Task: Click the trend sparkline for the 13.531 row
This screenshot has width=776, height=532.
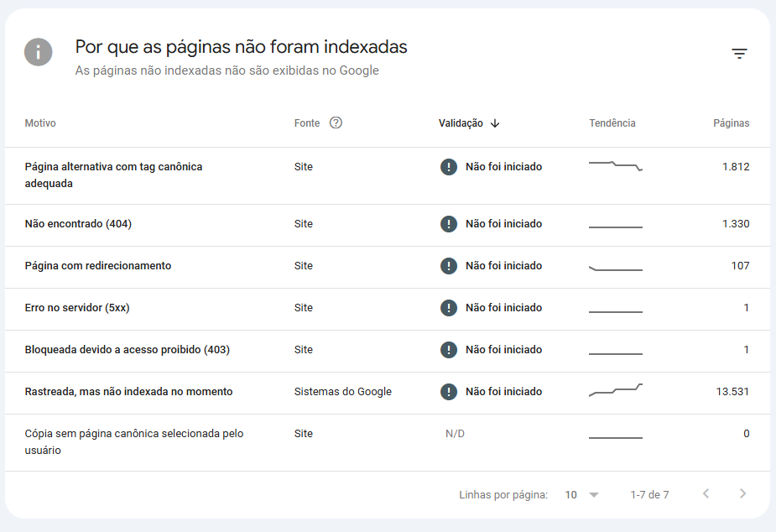Action: click(616, 390)
